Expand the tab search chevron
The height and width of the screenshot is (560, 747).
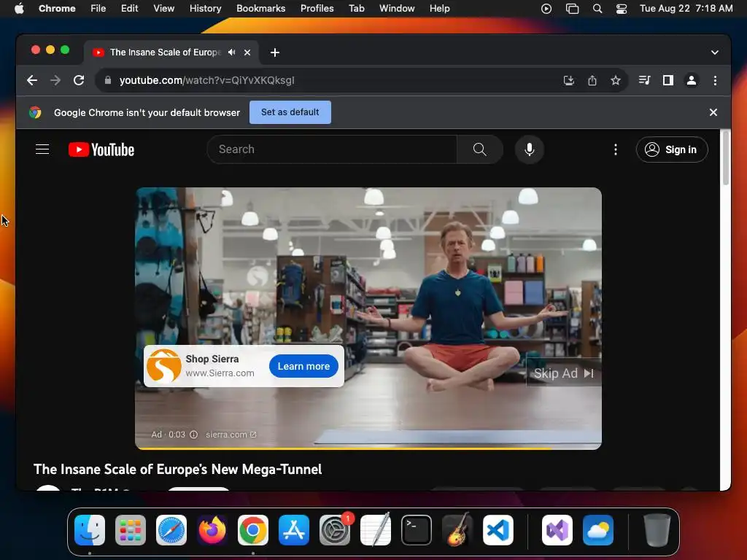pos(715,52)
